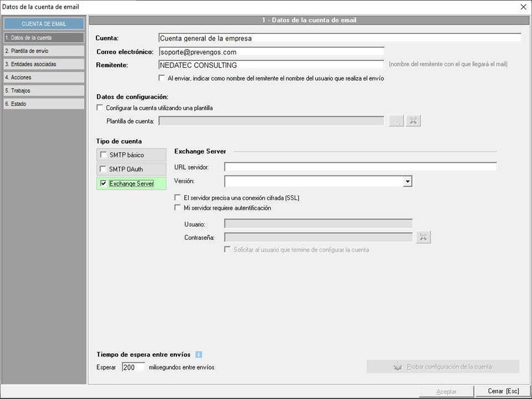Click Probar configuración de la cuenta button

pyautogui.click(x=442, y=367)
